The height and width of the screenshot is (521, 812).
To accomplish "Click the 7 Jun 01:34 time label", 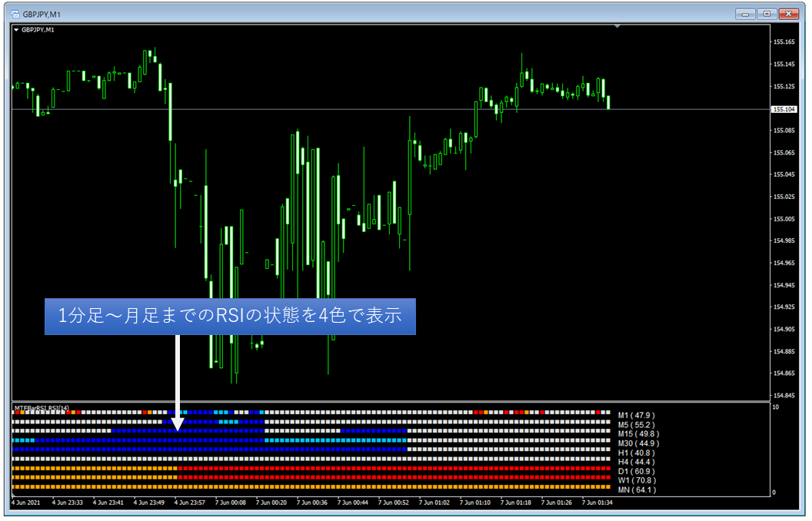I will pyautogui.click(x=597, y=503).
